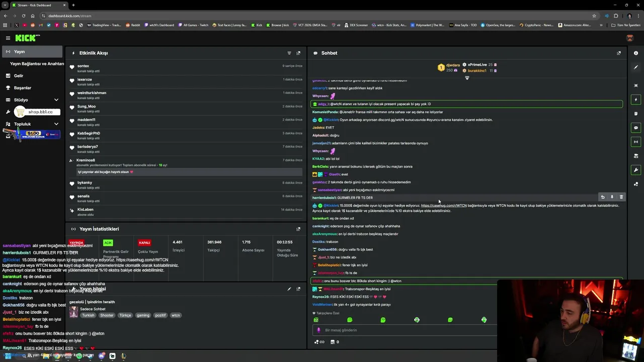The image size is (644, 362).
Task: Open the user avatar menu top right
Action: pyautogui.click(x=630, y=38)
